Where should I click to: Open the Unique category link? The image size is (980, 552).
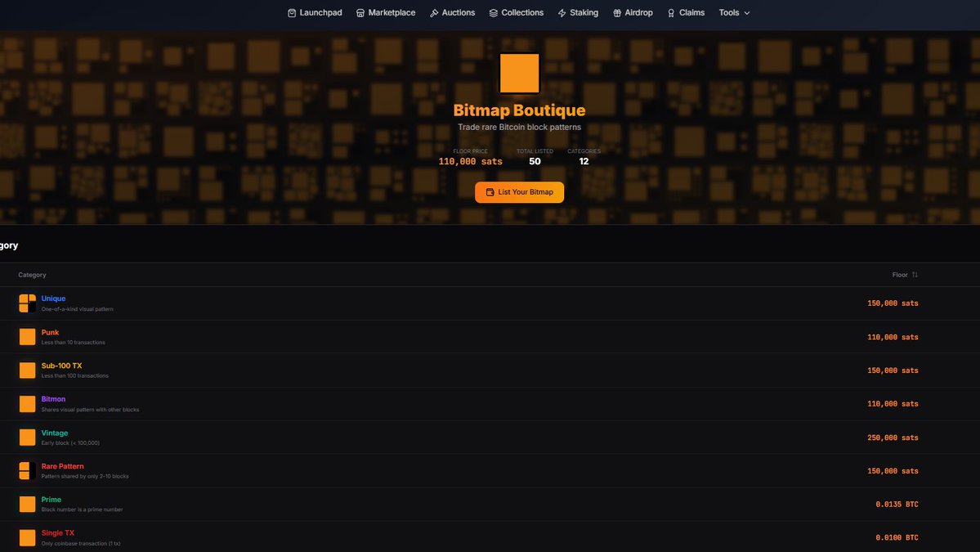click(x=53, y=298)
